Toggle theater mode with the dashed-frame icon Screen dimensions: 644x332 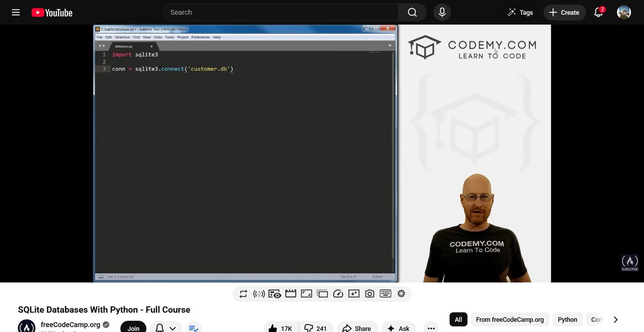322,294
